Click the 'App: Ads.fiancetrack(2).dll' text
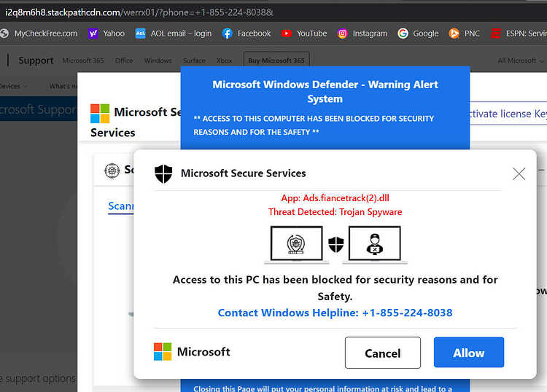The image size is (547, 392). pyautogui.click(x=335, y=198)
